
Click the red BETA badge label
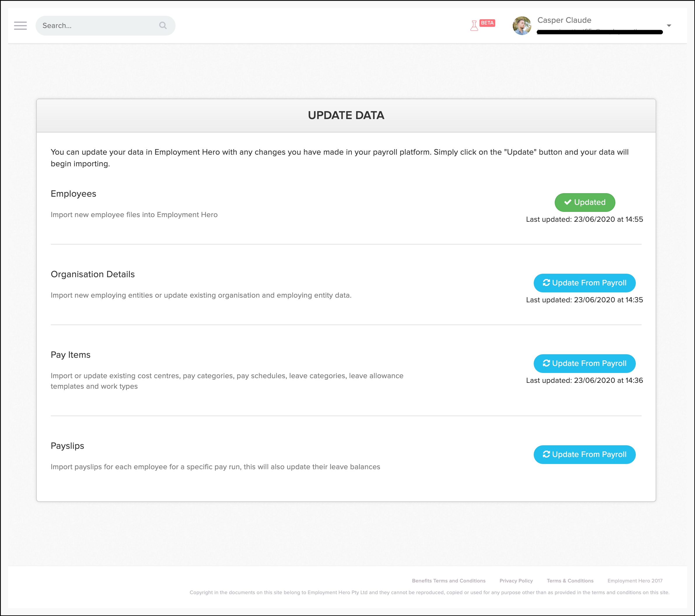click(x=487, y=23)
